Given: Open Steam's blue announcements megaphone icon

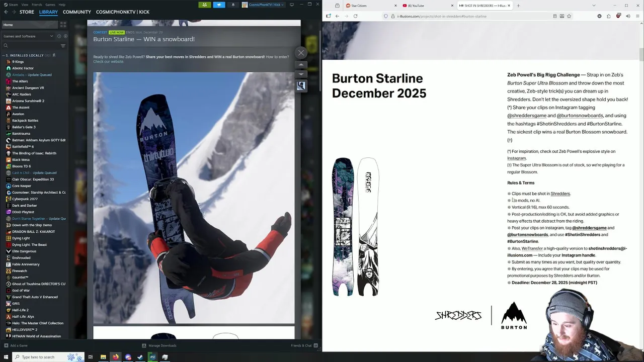Looking at the screenshot, I should click(219, 5).
